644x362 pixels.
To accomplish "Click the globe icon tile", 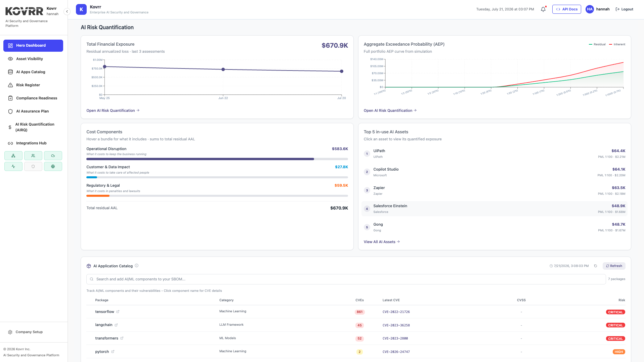I will [x=53, y=167].
